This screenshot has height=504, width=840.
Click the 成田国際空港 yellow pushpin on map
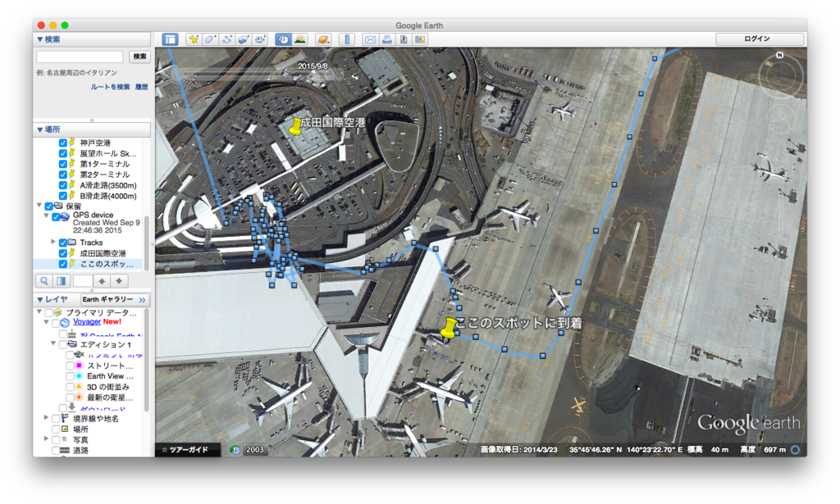point(294,127)
